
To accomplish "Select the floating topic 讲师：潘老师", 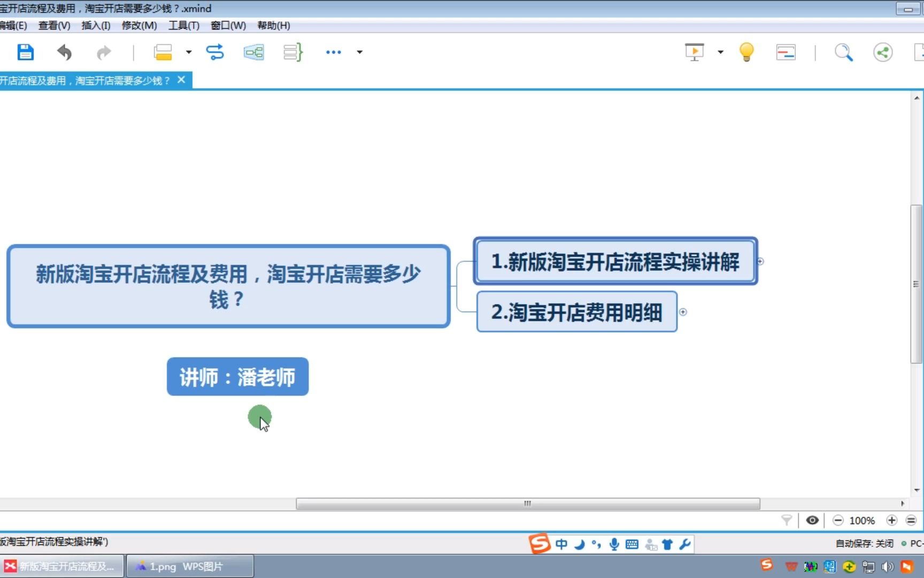I will tap(237, 377).
